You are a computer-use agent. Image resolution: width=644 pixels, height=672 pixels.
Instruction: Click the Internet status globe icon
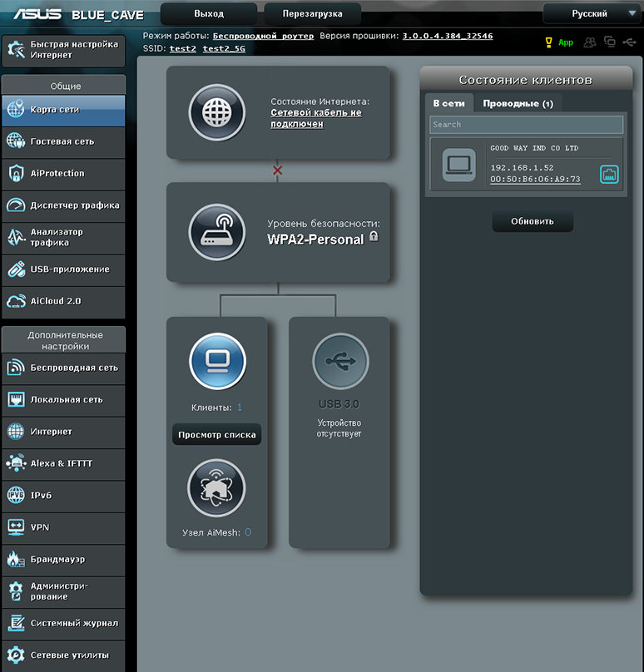coord(217,113)
